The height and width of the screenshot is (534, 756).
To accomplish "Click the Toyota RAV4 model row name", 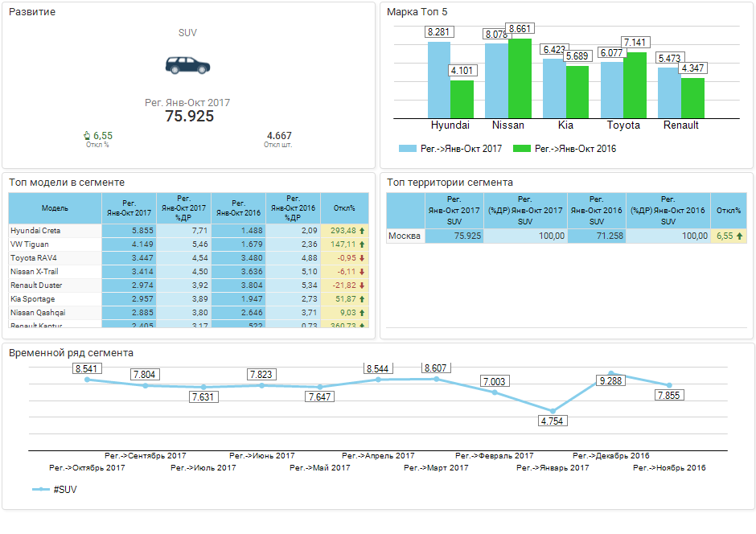I will (x=33, y=258).
